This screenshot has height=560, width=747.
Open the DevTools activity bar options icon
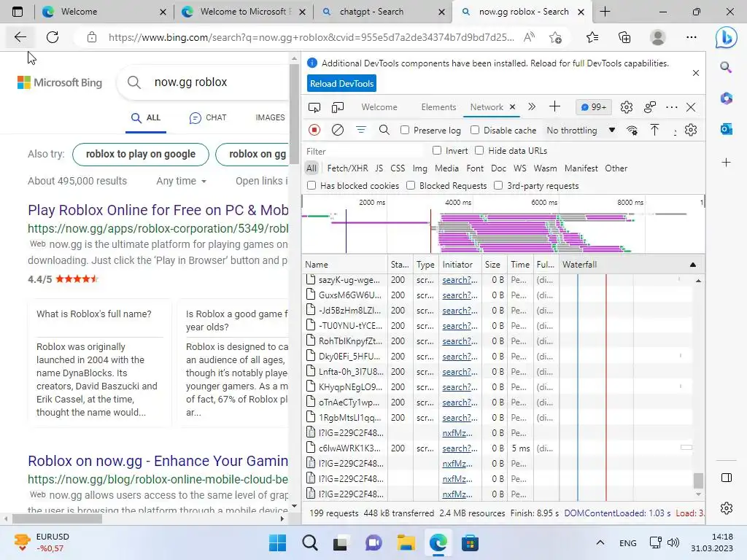tap(650, 107)
